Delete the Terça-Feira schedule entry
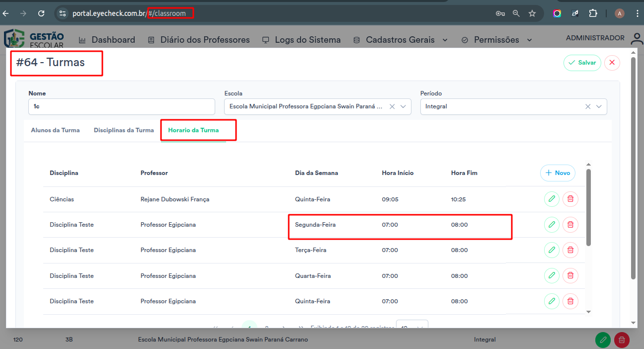The height and width of the screenshot is (349, 644). pyautogui.click(x=570, y=250)
